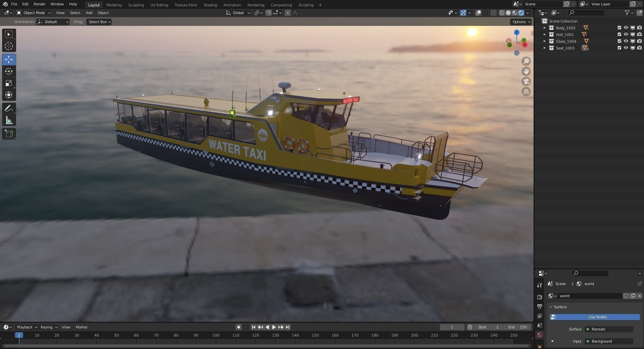Click the Input Background field

(x=609, y=341)
